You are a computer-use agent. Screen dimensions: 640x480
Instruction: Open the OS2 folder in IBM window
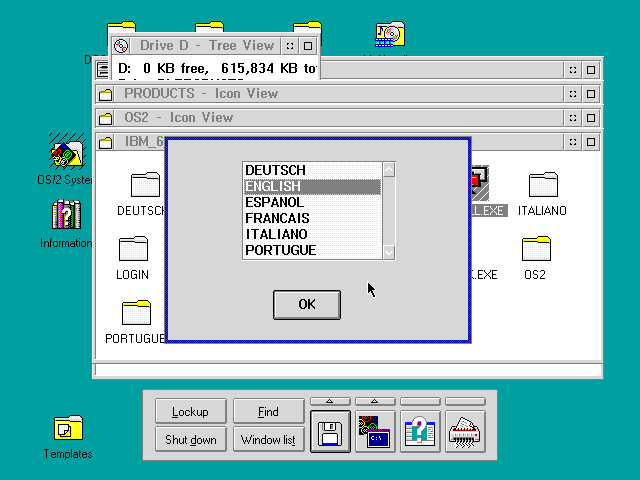(536, 249)
